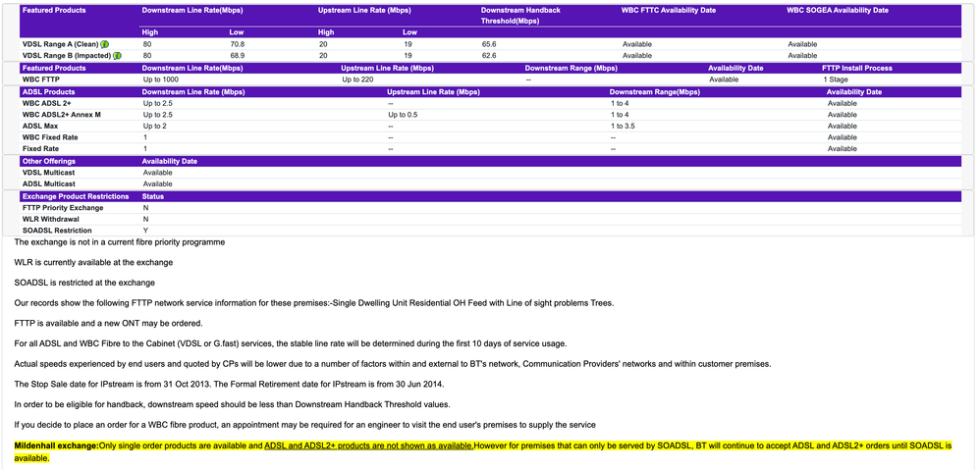980x470 pixels.
Task: Click the 65.6 handback threshold value
Action: pos(489,44)
